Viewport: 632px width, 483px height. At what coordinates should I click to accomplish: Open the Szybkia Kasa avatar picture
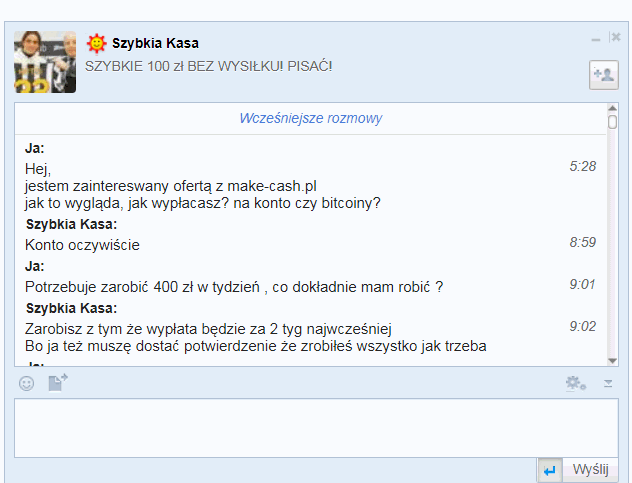(x=45, y=61)
